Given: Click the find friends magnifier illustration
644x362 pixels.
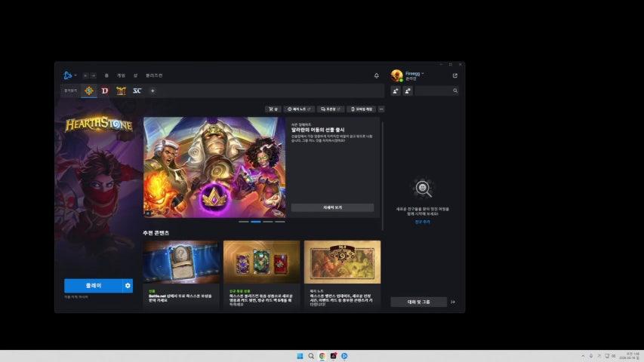Looking at the screenshot, I should coord(423,189).
